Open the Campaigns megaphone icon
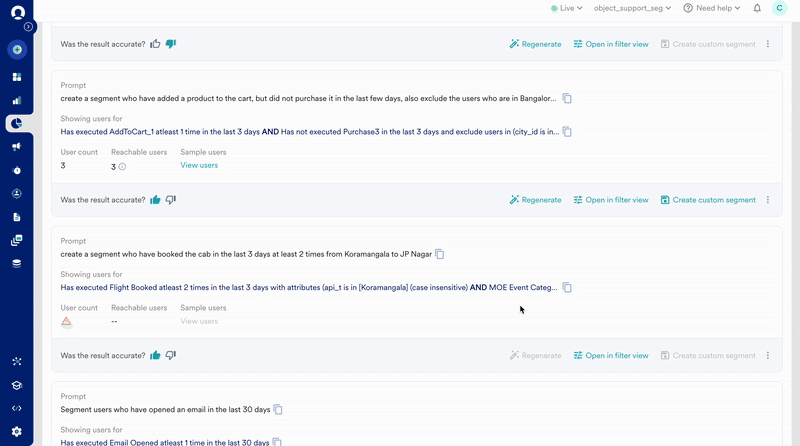 (17, 147)
